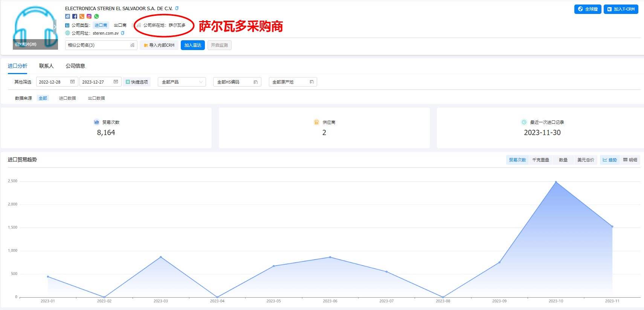Switch to the 进口分析 tab
Viewport: 644px width, 310px height.
(17, 66)
